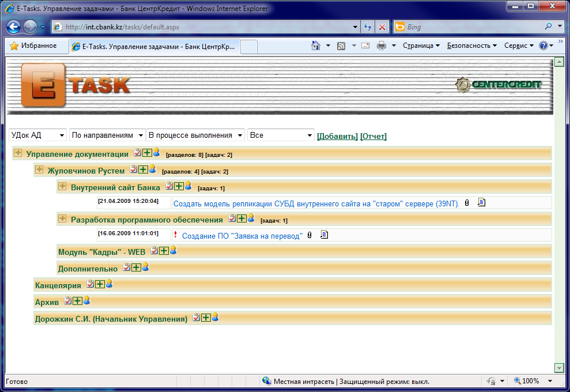
Task: Click green plus icon beside Канцелярия
Action: coord(100,284)
